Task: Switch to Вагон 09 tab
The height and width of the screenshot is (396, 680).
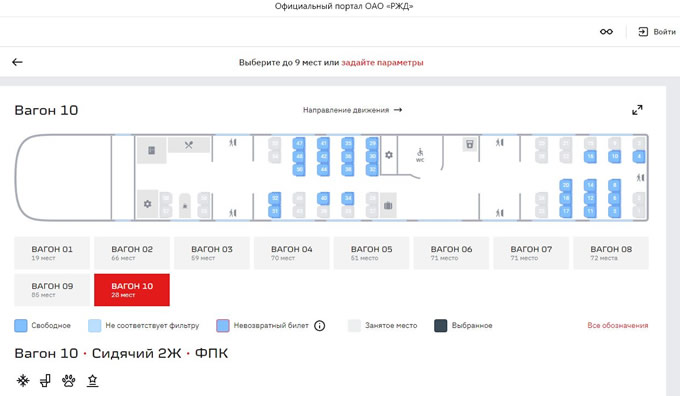Action: click(52, 290)
